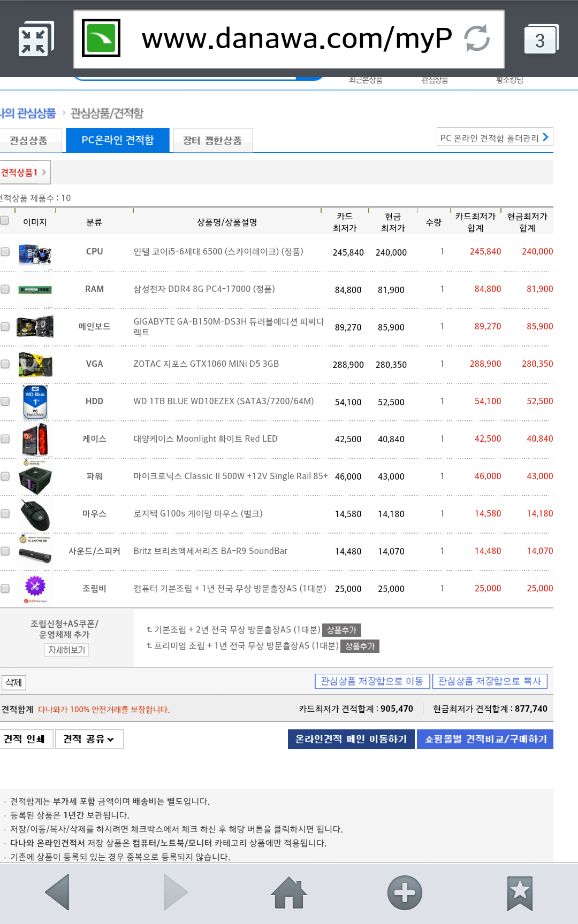Tap the exit fullscreen icon in browser bar
Screen dimensions: 578x924
[35, 40]
